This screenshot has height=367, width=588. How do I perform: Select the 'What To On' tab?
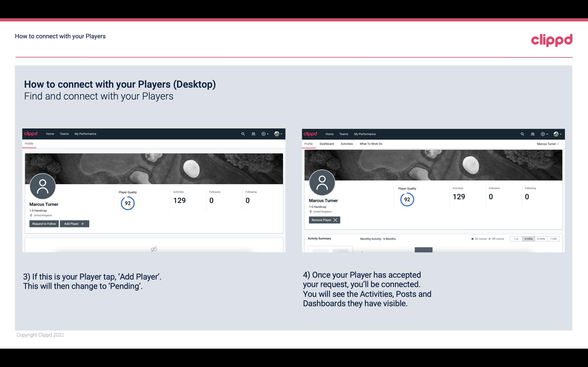point(371,144)
